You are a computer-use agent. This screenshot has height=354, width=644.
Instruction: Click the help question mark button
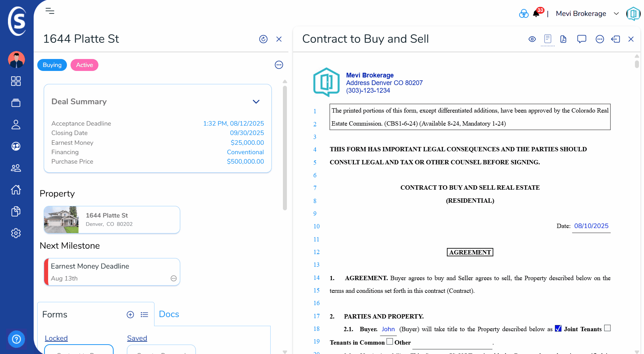(16, 339)
